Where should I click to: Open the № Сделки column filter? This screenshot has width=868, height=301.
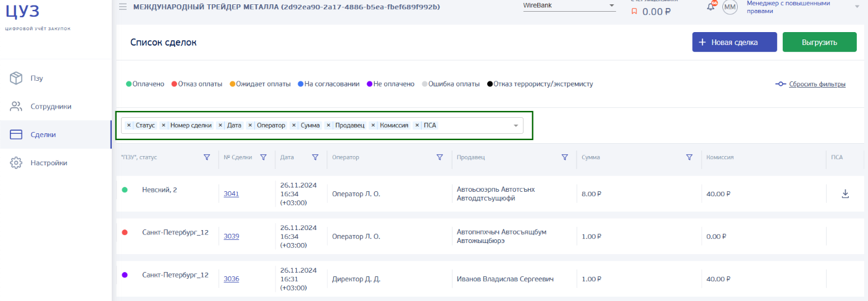(264, 157)
